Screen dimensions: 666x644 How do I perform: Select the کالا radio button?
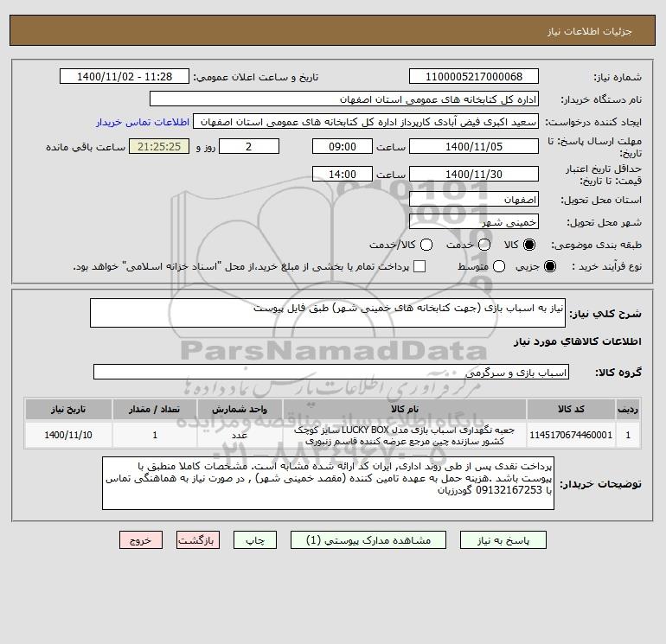(528, 245)
